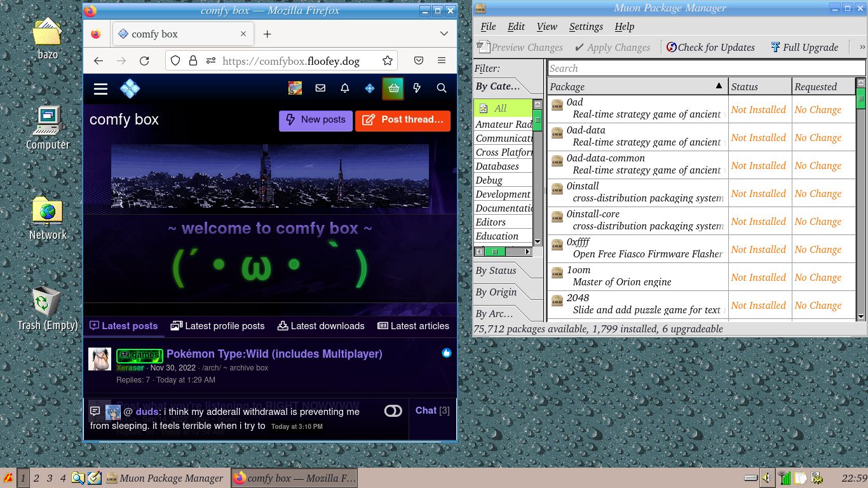
Task: Open forum inbox envelope icon
Action: [x=320, y=89]
